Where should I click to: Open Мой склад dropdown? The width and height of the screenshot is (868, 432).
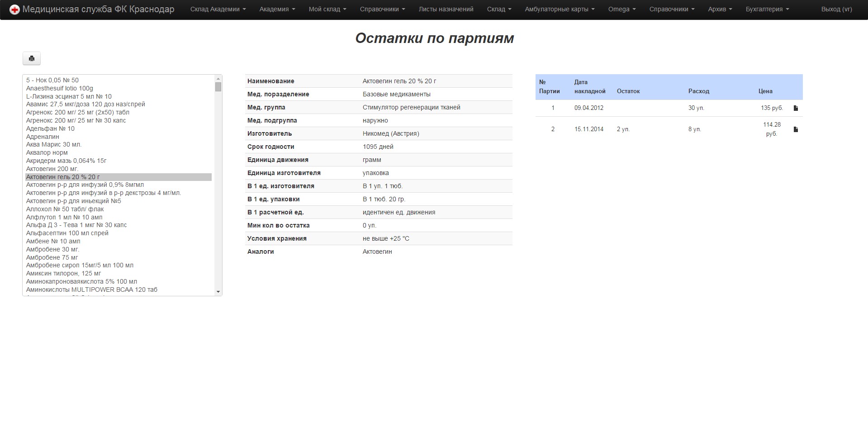click(327, 9)
